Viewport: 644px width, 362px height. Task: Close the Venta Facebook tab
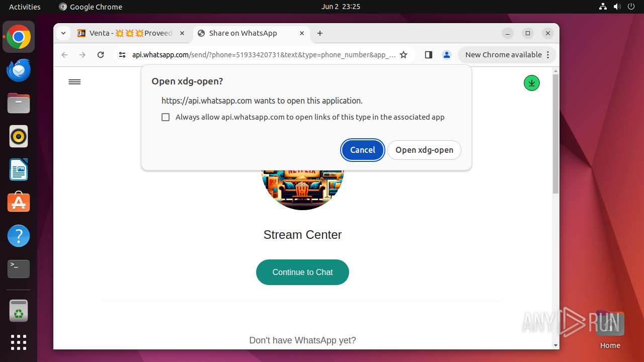(182, 33)
